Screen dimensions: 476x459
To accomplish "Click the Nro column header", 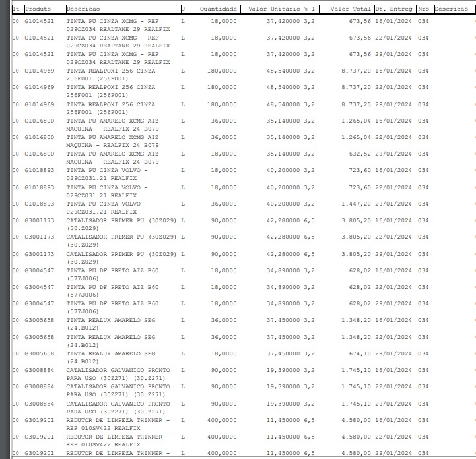I will 424,9.
